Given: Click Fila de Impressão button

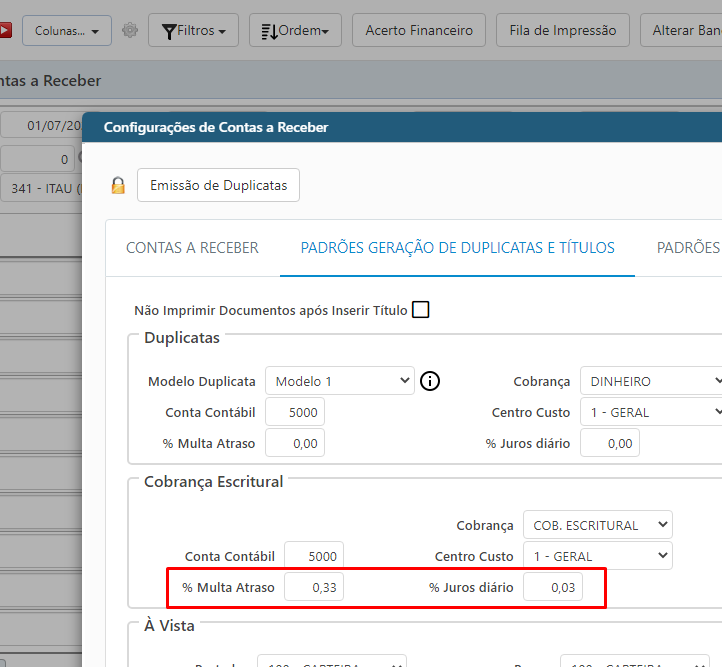Looking at the screenshot, I should (563, 30).
